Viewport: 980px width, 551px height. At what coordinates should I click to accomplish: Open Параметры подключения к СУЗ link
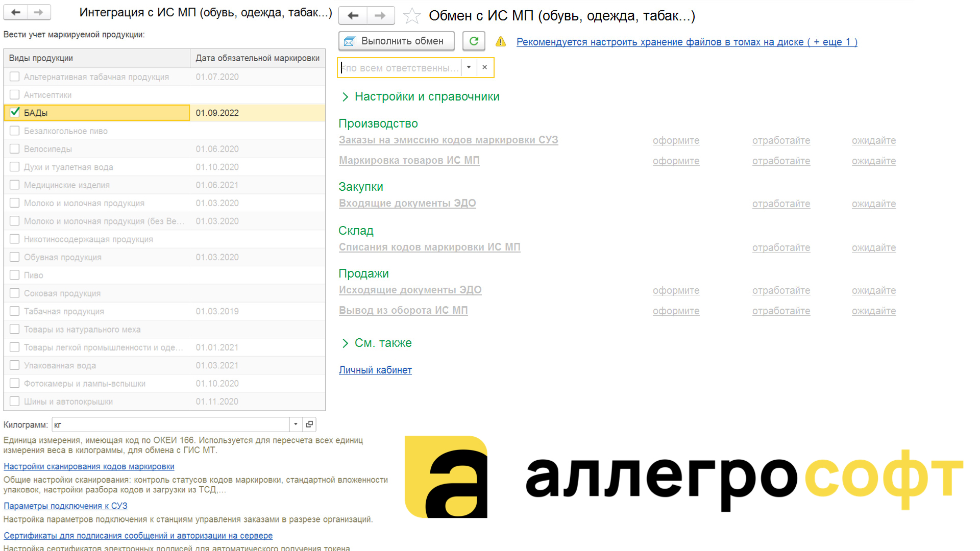(x=65, y=506)
